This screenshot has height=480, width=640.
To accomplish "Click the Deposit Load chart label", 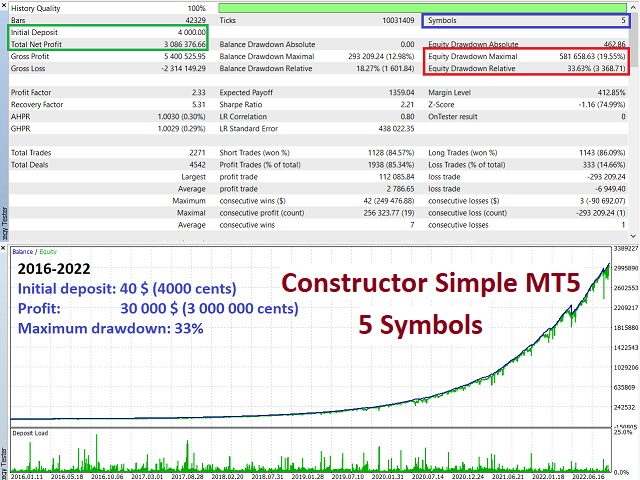I will point(30,433).
